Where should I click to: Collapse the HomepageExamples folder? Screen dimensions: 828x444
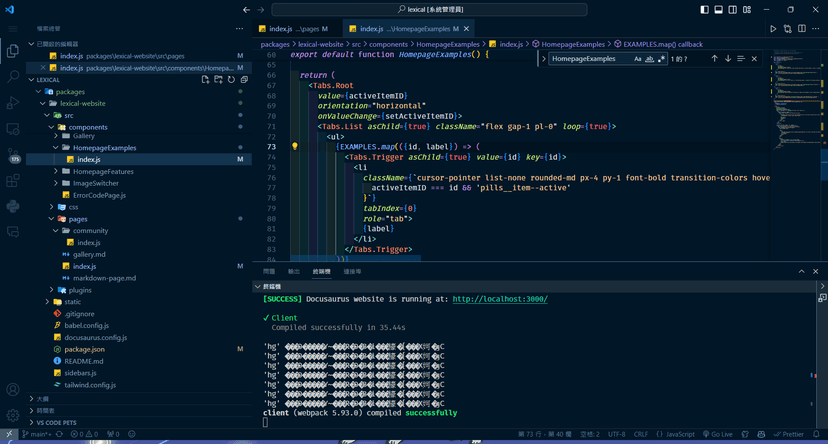coord(56,148)
